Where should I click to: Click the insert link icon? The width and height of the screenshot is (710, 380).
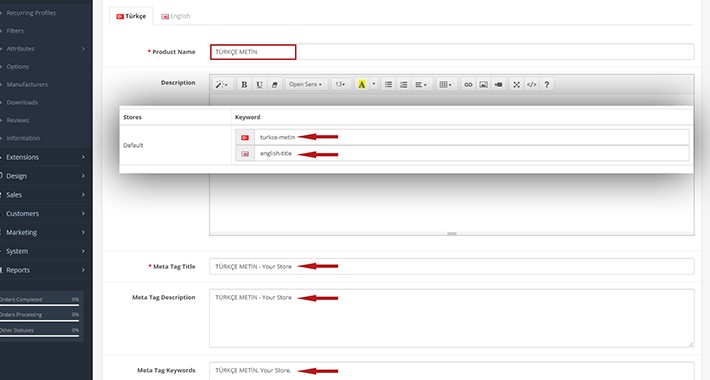(x=468, y=84)
